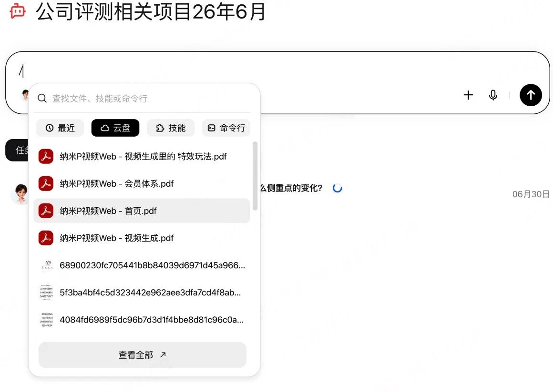This screenshot has height=392, width=553.
Task: Select 纳米P视频Web - 视频生成里的 特效玩法.pdf
Action: [x=142, y=157]
